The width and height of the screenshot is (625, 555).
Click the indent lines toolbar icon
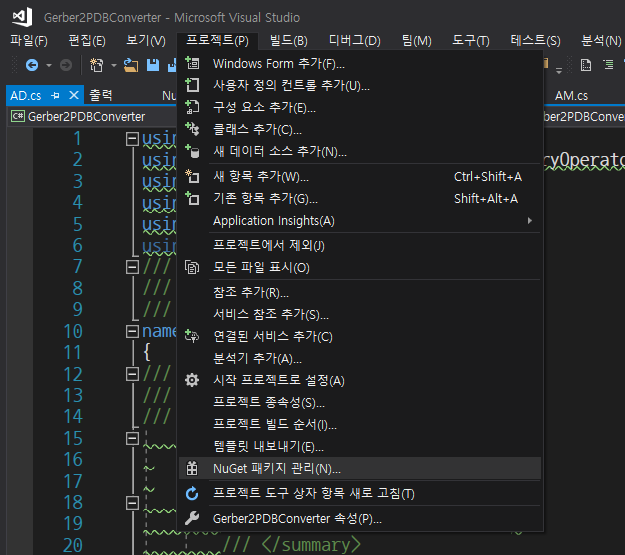point(608,65)
